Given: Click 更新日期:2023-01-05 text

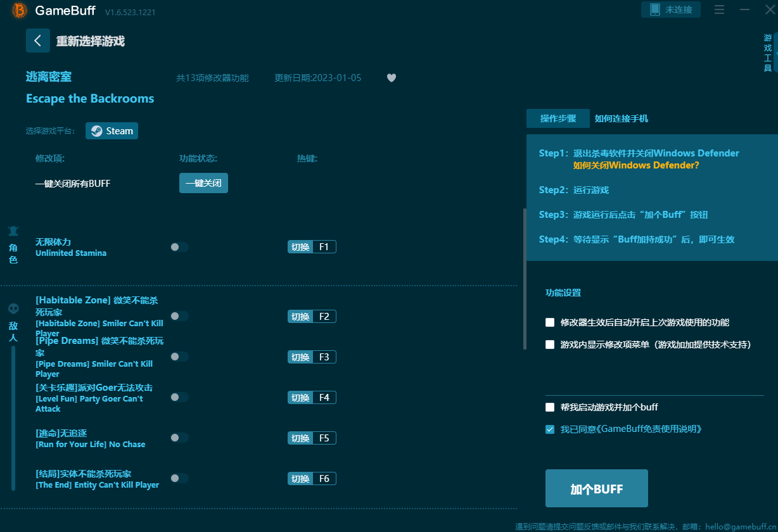Looking at the screenshot, I should pos(318,78).
